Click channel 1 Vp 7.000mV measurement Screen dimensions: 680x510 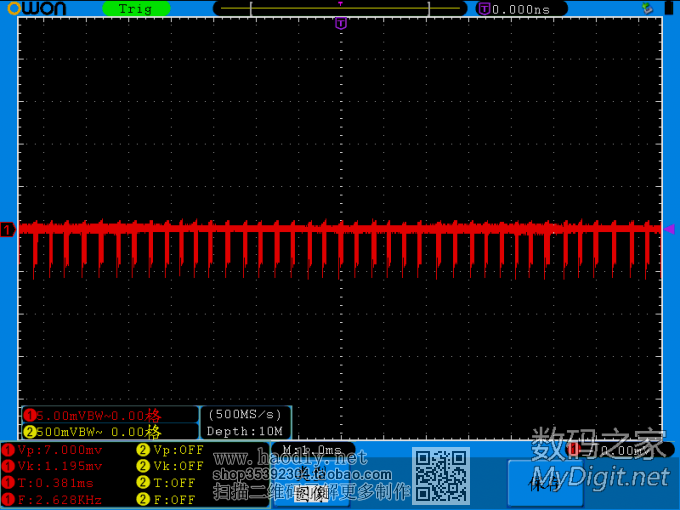60,450
